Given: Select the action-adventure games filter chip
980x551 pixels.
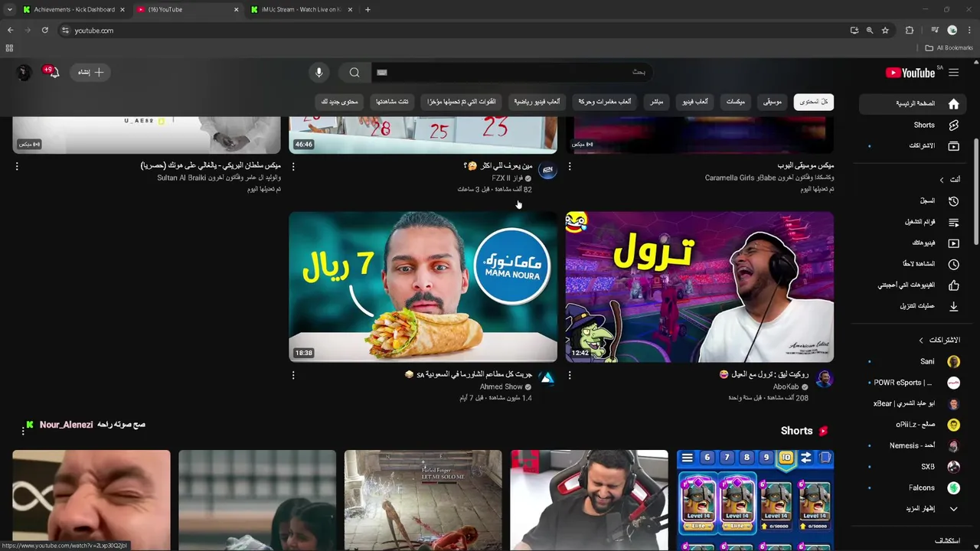Looking at the screenshot, I should pos(605,102).
